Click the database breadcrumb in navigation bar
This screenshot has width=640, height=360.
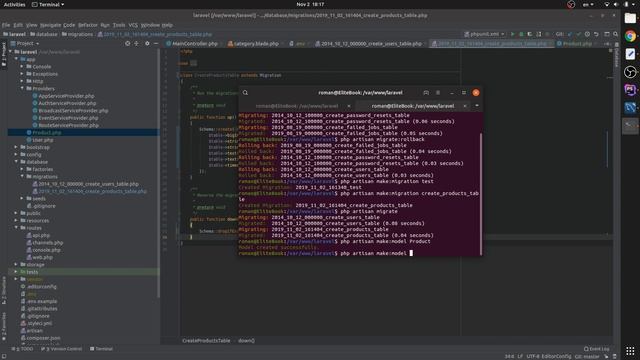44,34
